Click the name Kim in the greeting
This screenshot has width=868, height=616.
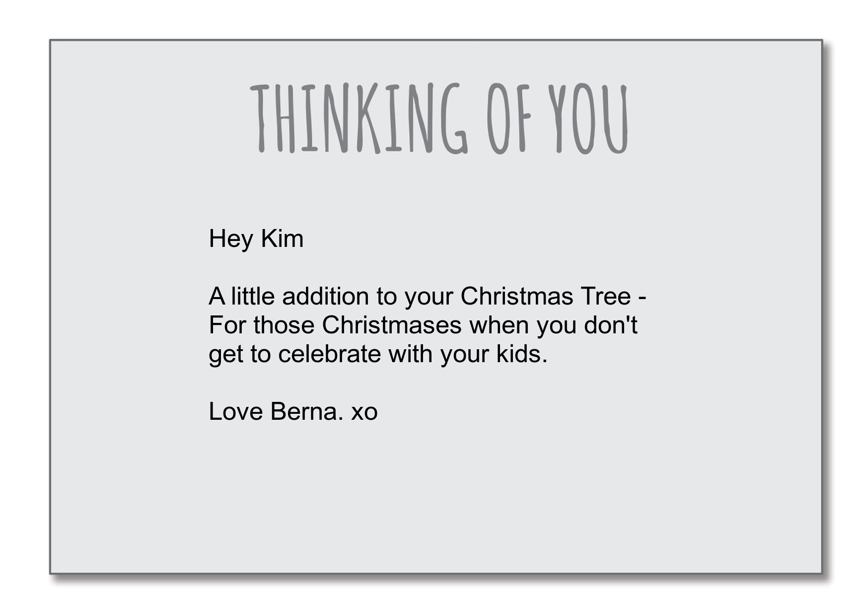282,238
